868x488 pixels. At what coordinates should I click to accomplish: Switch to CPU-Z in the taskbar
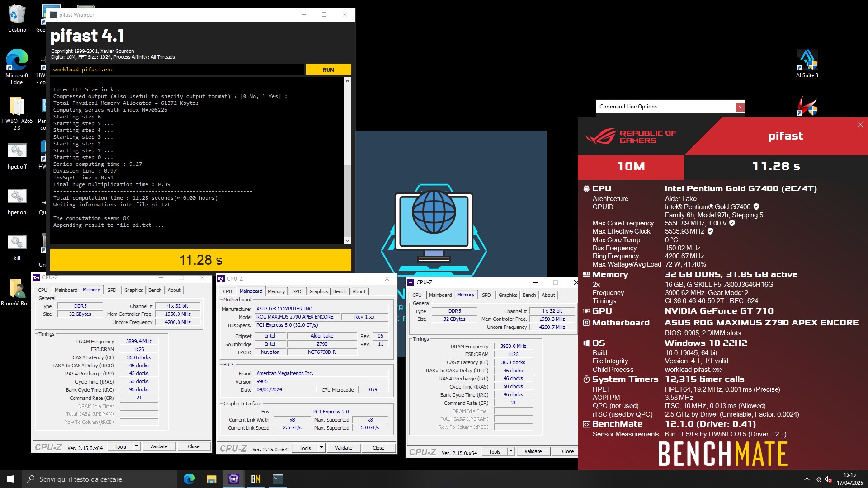tap(234, 479)
